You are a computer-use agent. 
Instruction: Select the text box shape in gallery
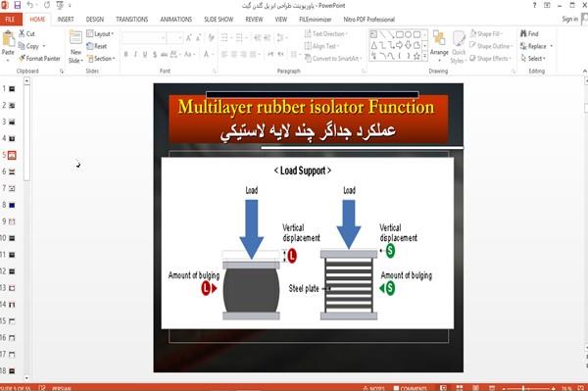pyautogui.click(x=373, y=34)
